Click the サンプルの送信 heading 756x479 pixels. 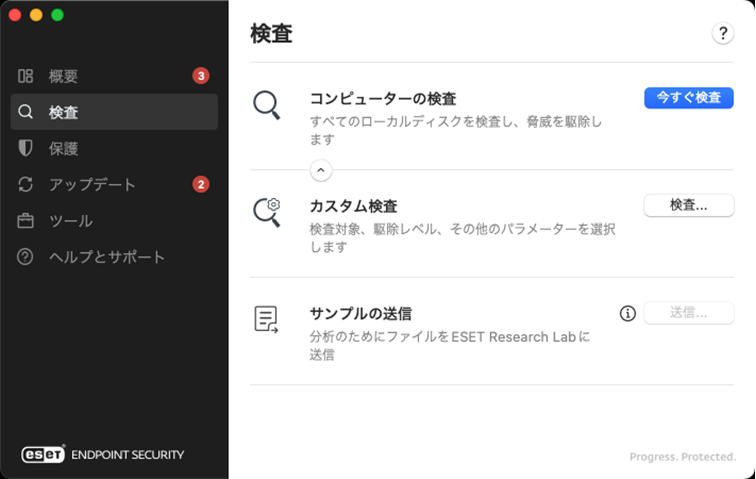coord(361,314)
